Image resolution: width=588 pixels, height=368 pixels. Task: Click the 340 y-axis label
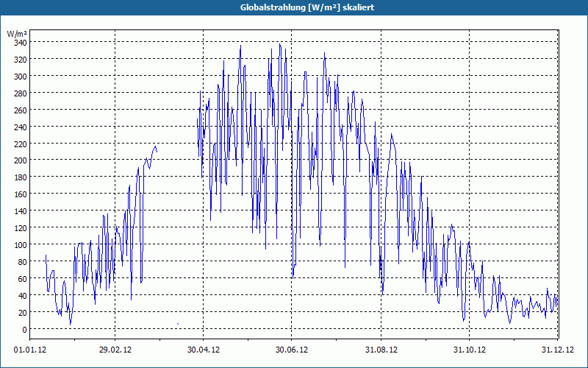pyautogui.click(x=21, y=43)
